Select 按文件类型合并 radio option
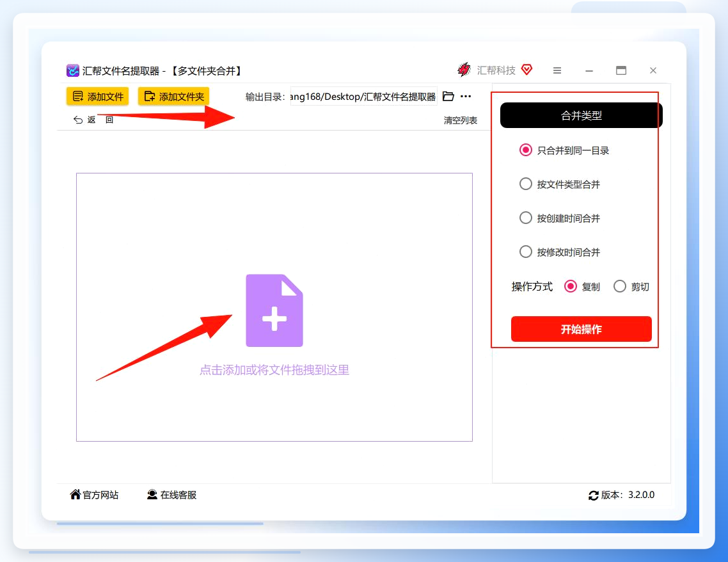The height and width of the screenshot is (562, 728). pos(560,184)
